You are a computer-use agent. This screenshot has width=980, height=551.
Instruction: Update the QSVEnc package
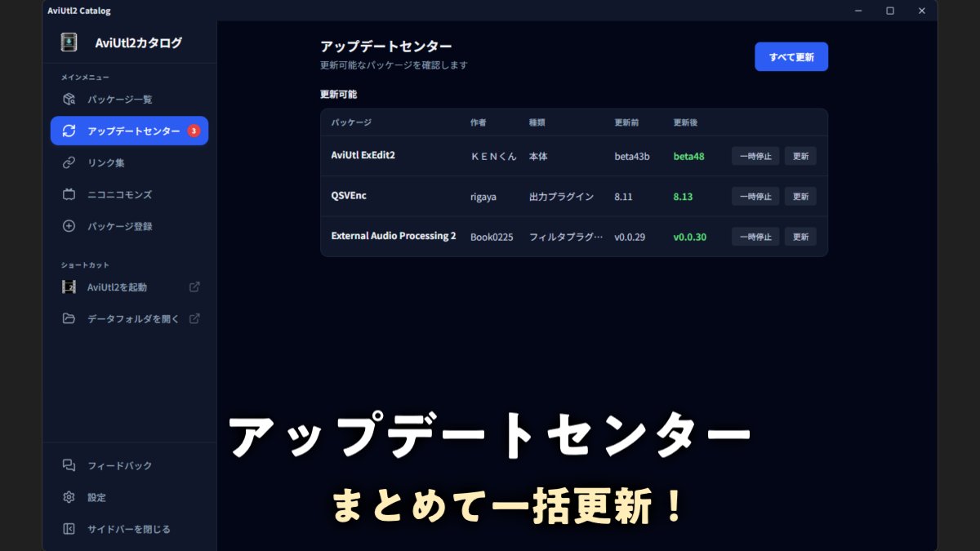(800, 196)
